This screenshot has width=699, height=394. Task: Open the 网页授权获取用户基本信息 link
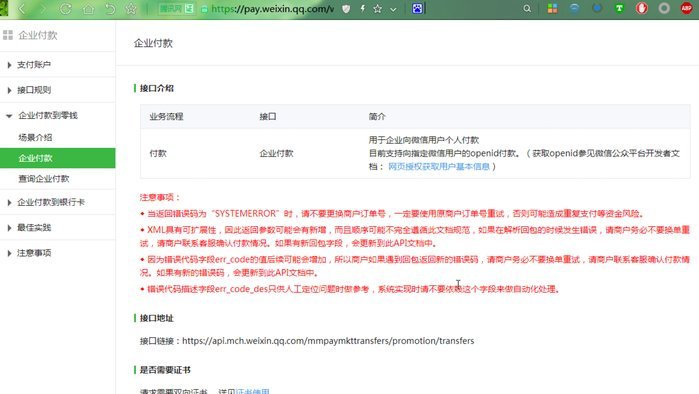[439, 166]
